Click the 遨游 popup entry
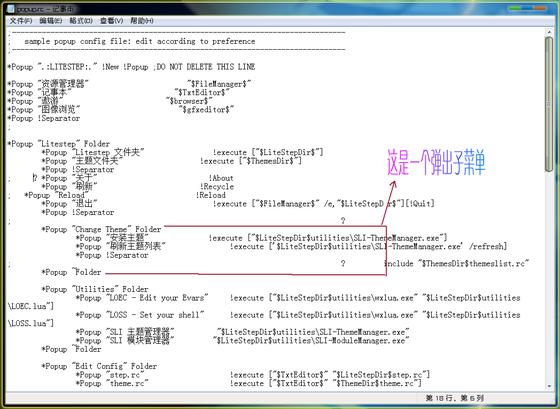 35,101
